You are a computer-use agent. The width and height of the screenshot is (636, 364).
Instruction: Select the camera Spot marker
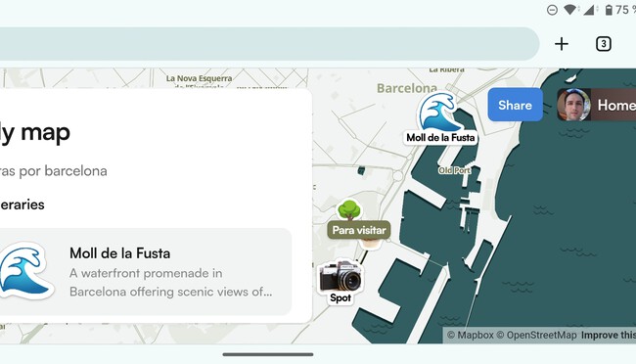point(341,276)
